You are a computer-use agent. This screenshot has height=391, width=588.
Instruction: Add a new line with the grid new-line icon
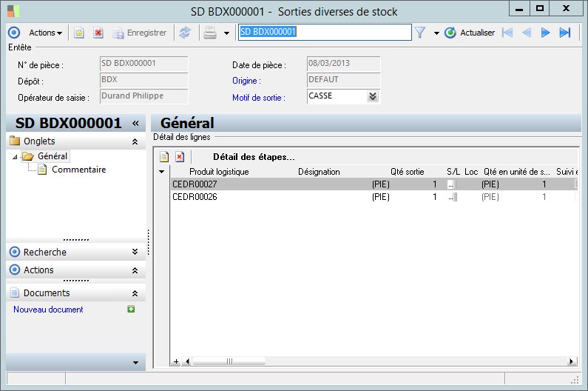click(x=164, y=157)
